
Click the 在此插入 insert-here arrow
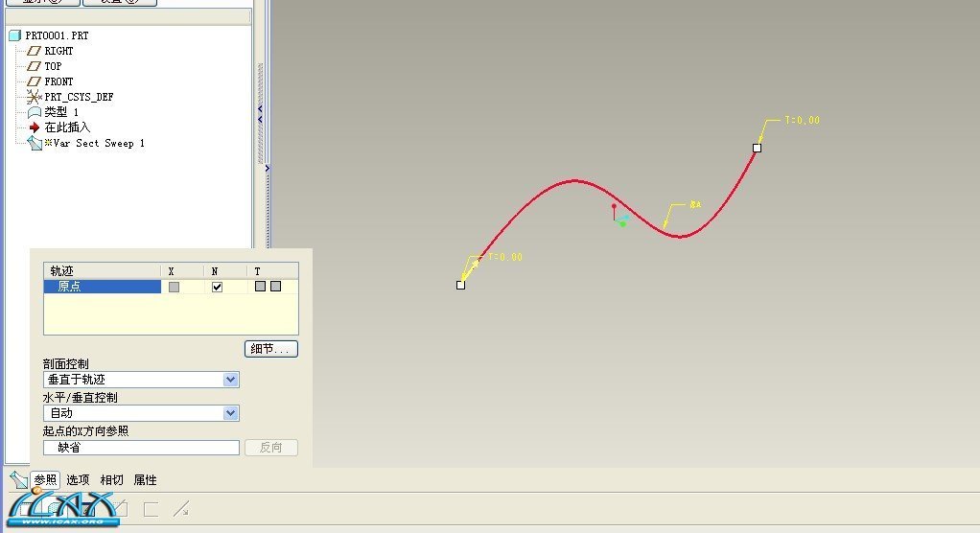click(35, 127)
